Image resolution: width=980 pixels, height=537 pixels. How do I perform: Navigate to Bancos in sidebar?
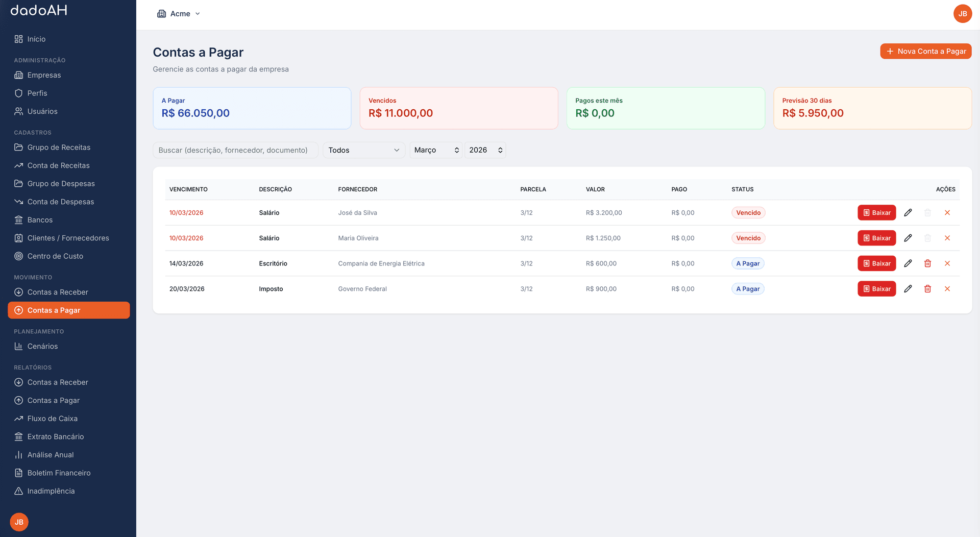click(40, 220)
